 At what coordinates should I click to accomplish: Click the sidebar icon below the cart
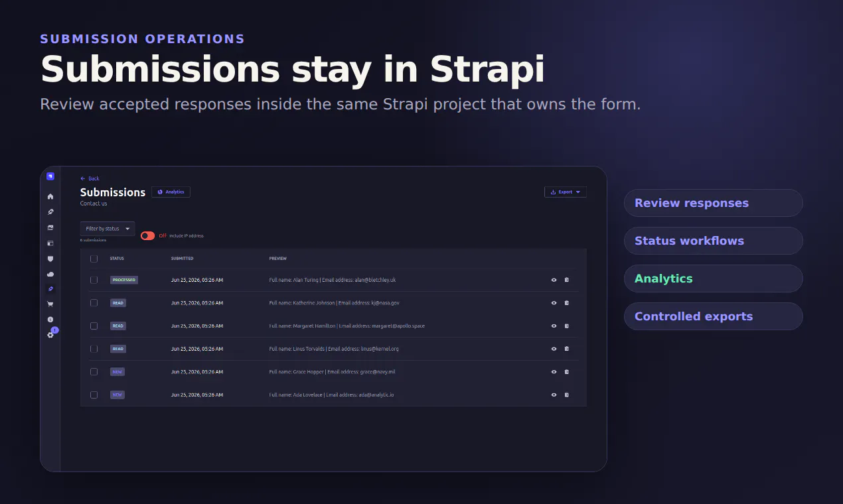(x=50, y=320)
